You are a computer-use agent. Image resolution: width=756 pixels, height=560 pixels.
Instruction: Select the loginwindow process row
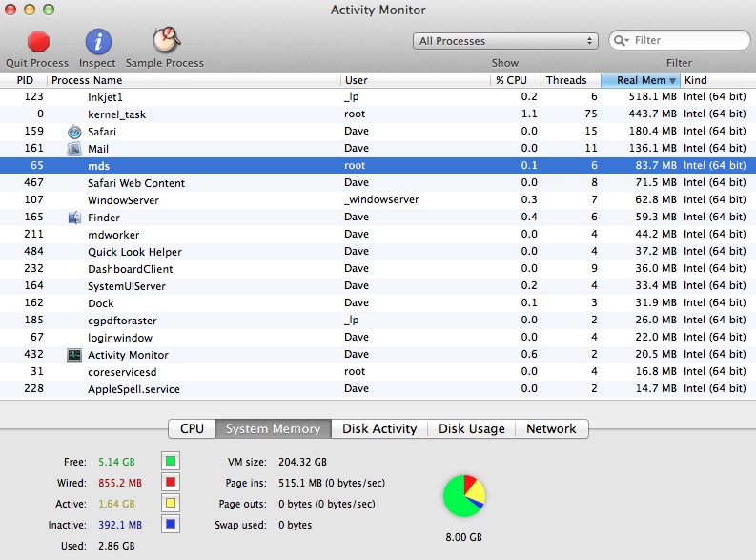[x=378, y=338]
